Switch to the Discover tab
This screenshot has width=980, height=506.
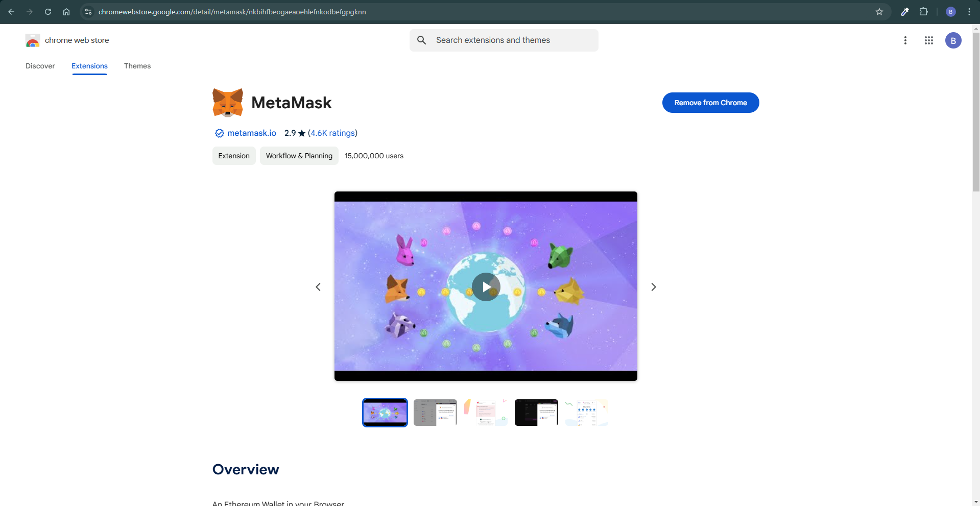(x=40, y=66)
